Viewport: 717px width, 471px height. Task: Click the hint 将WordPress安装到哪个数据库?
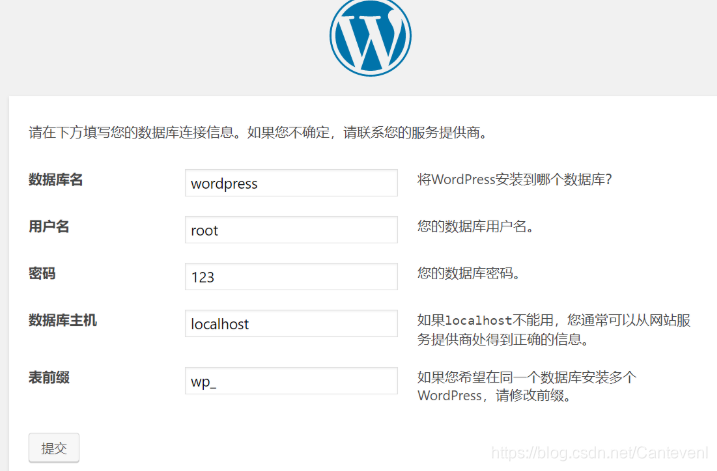click(514, 179)
